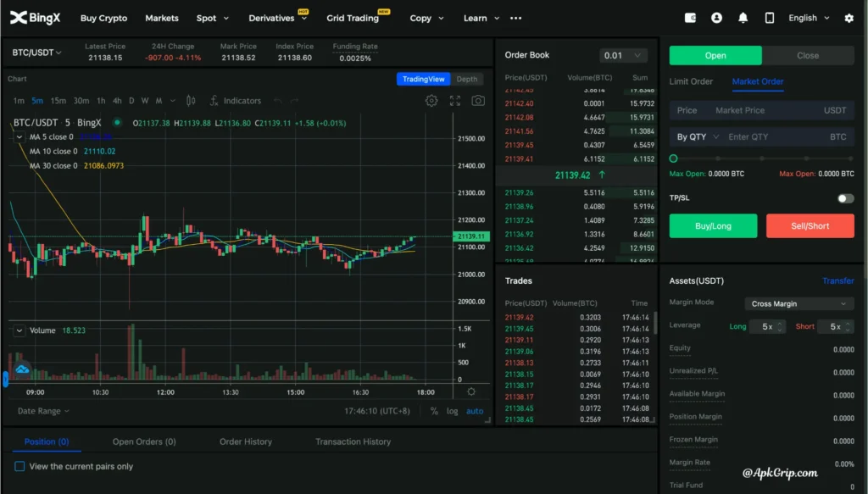Open chart settings gear icon

coord(431,101)
